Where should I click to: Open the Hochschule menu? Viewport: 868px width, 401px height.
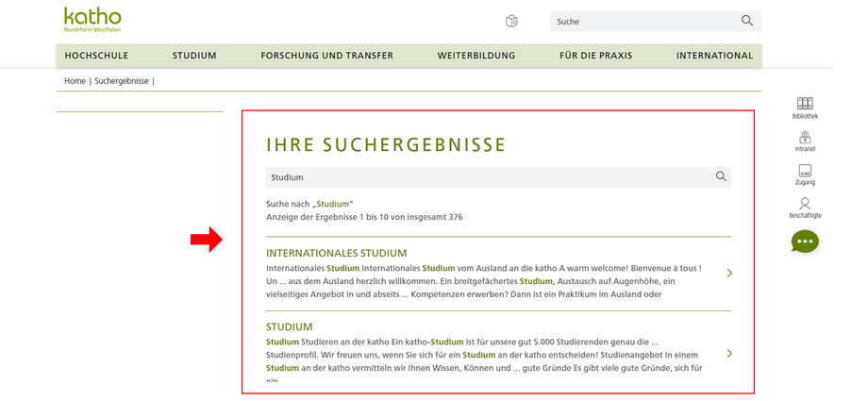pyautogui.click(x=96, y=56)
